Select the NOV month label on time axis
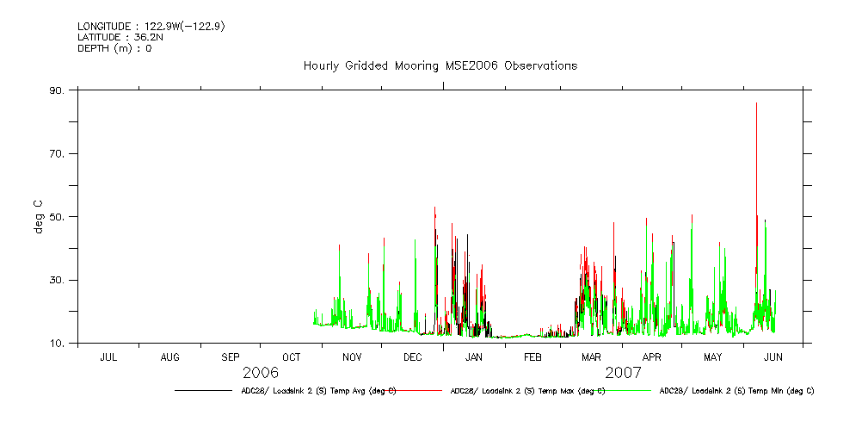The height and width of the screenshot is (434, 868). point(352,356)
